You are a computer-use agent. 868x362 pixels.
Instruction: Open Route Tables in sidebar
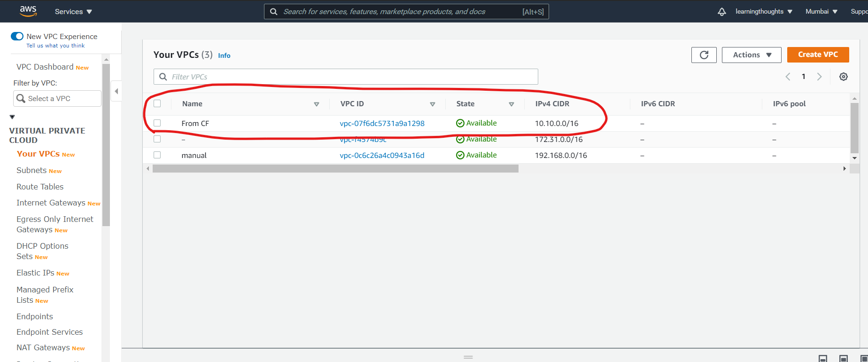[x=40, y=187]
